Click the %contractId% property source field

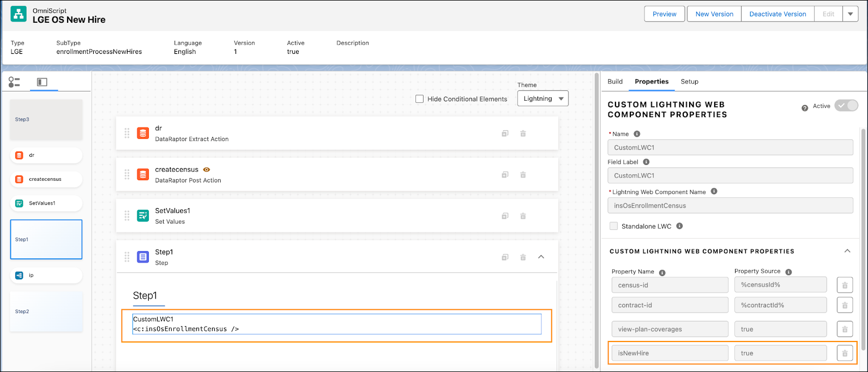(780, 305)
